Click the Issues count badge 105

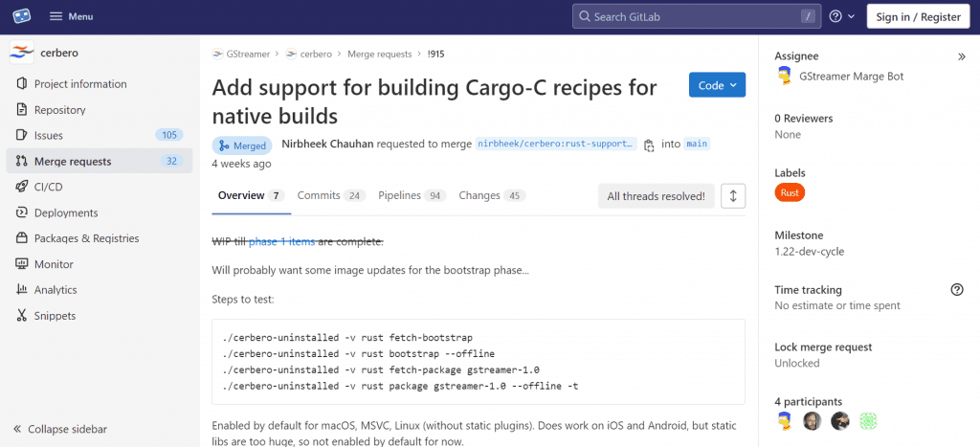tap(168, 135)
